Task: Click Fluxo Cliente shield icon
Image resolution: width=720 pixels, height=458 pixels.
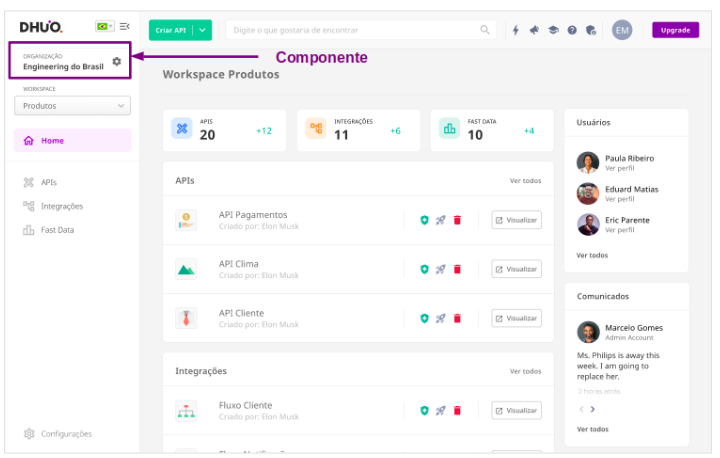Action: (424, 411)
